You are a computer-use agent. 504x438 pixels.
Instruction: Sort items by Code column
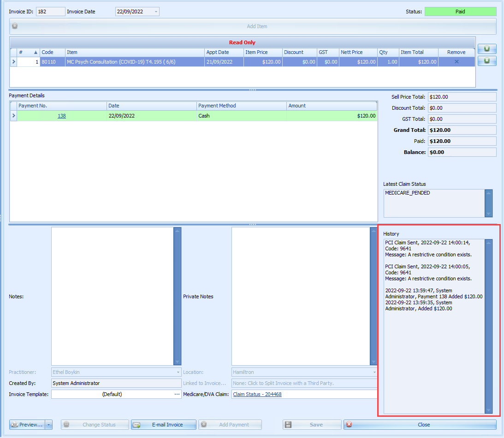53,52
